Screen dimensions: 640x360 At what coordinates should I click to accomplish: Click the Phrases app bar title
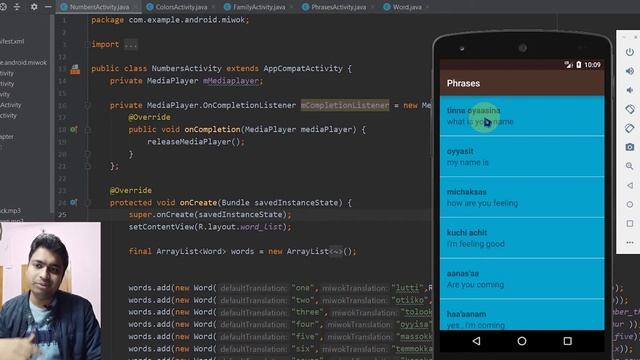click(463, 83)
